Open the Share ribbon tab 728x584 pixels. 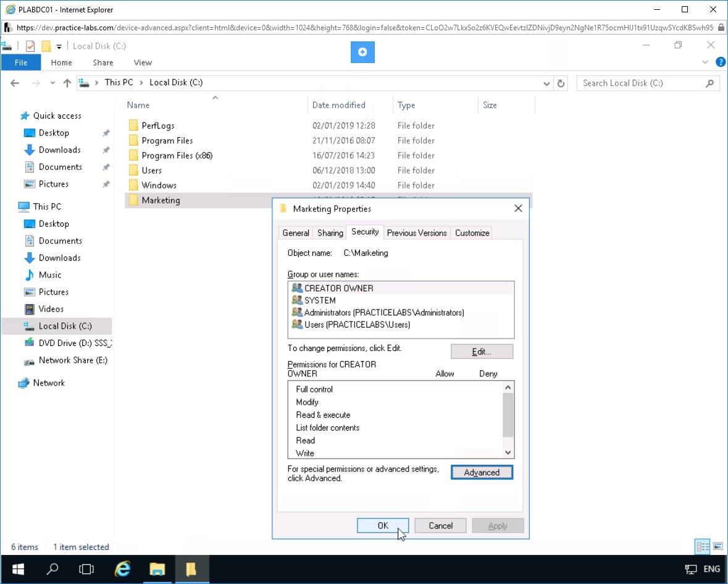click(x=103, y=62)
